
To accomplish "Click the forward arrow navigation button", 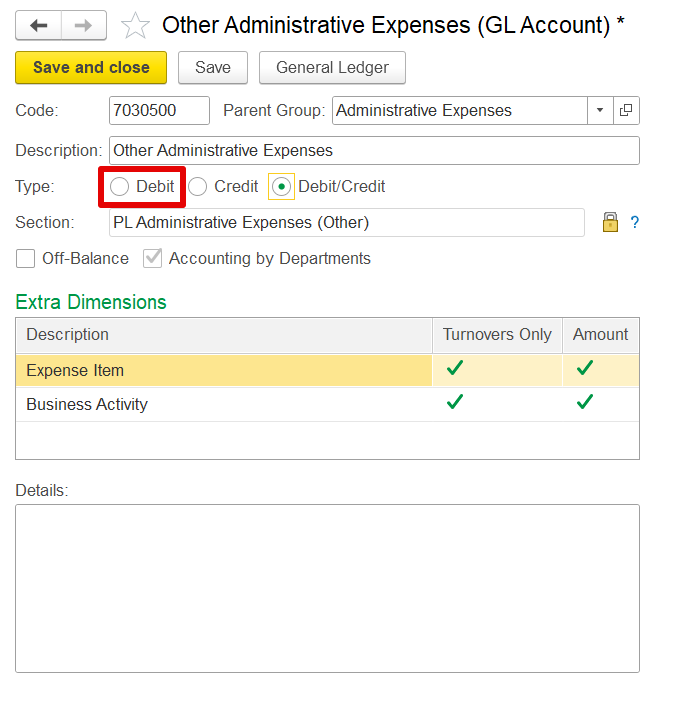I will [84, 25].
